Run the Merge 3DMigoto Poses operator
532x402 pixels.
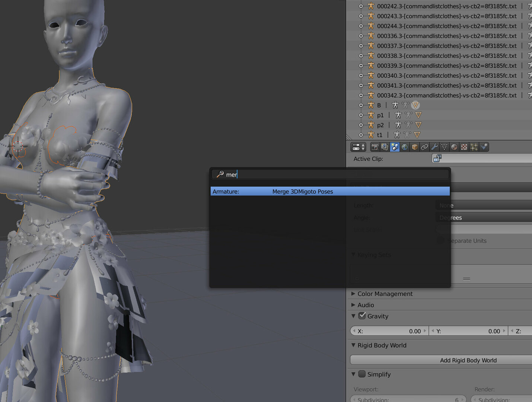pyautogui.click(x=330, y=191)
